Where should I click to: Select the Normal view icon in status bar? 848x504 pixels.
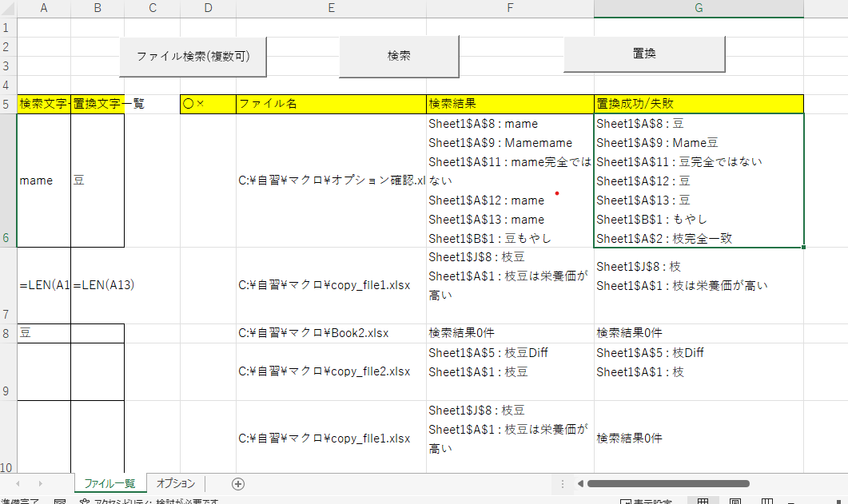click(x=701, y=500)
